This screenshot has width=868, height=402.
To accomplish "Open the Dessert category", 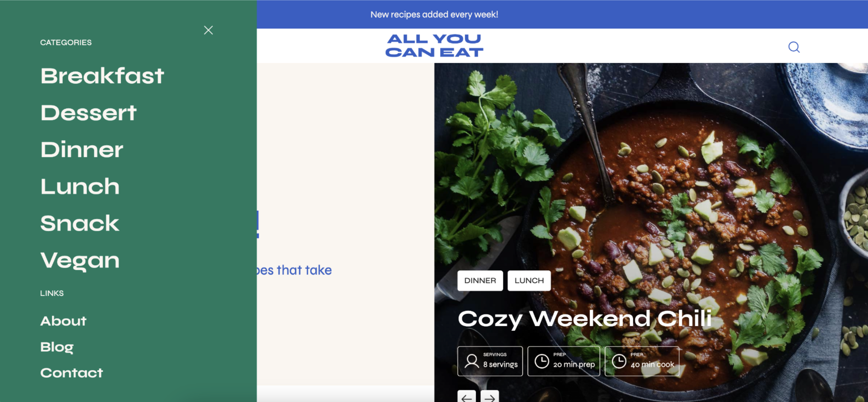I will [x=88, y=113].
